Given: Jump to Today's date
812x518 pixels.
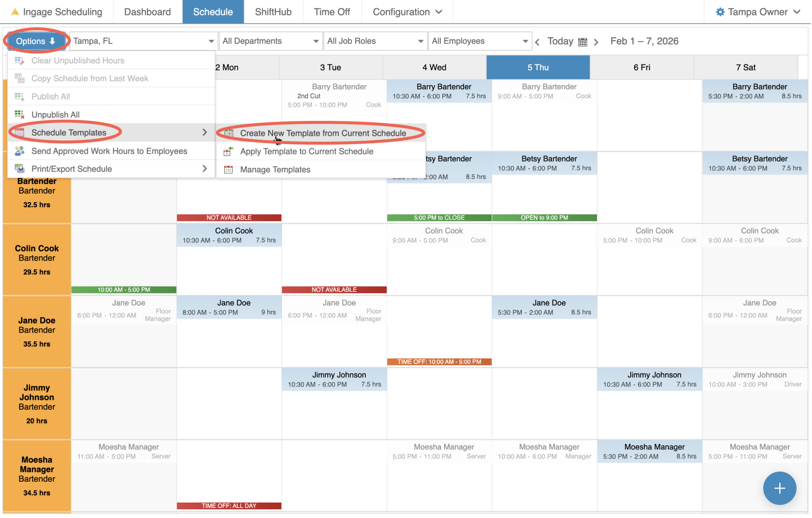Looking at the screenshot, I should coord(560,41).
